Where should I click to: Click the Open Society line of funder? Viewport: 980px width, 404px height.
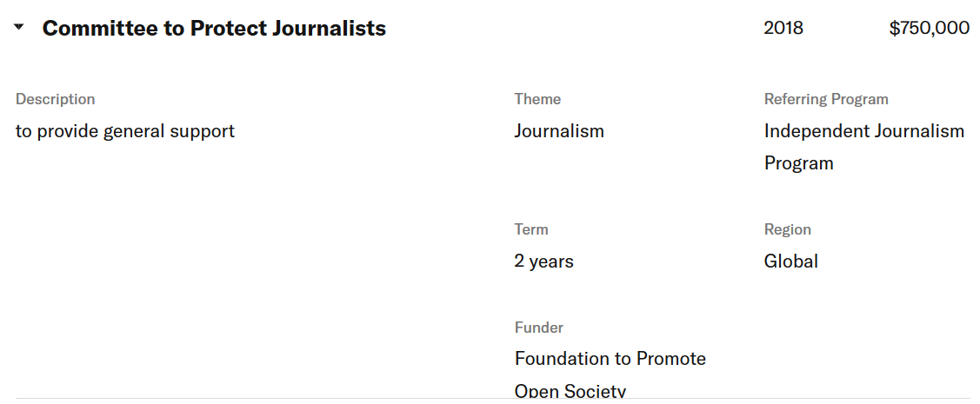coord(570,391)
